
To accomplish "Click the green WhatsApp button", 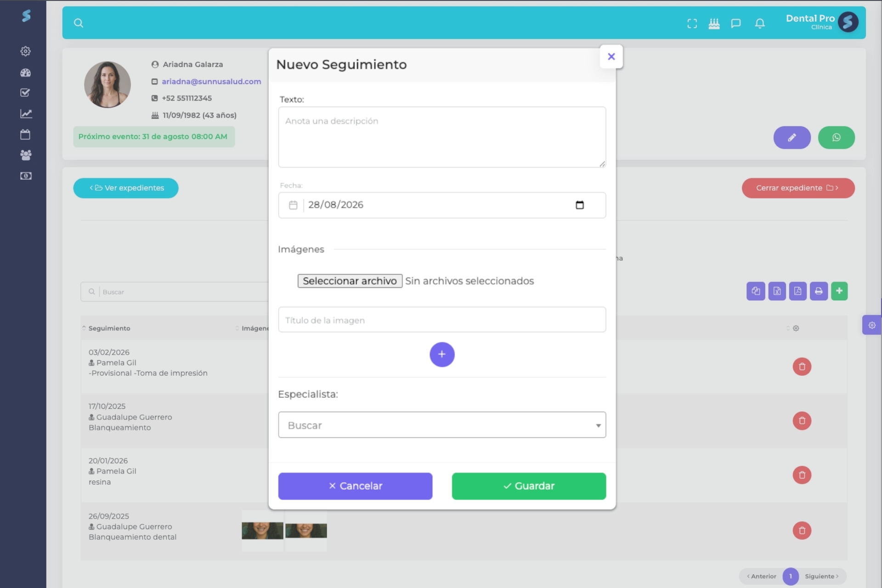I will [837, 137].
